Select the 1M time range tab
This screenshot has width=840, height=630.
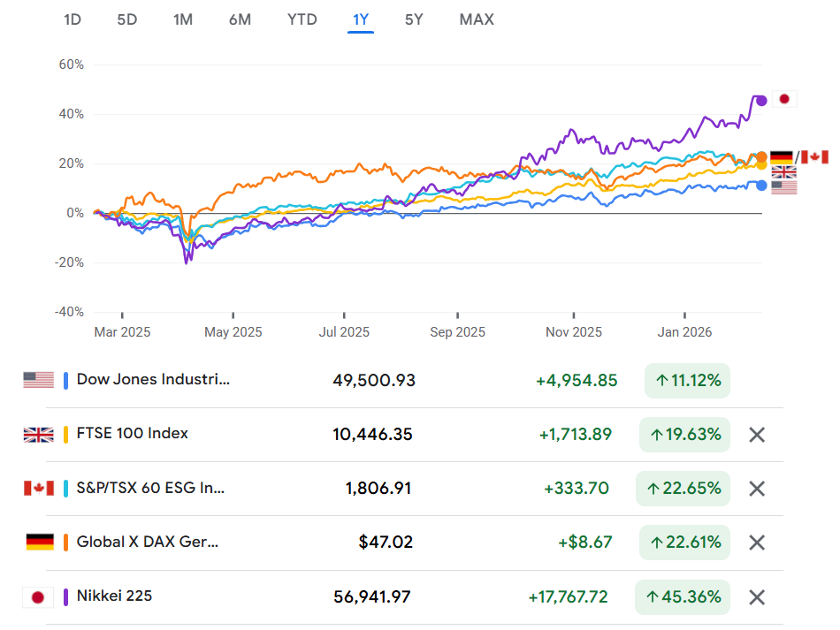(x=183, y=19)
